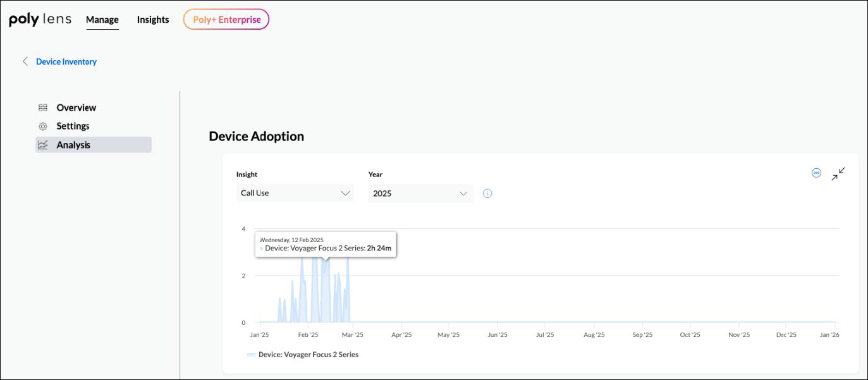Click the Settings gear icon
This screenshot has width=868, height=380.
[42, 126]
